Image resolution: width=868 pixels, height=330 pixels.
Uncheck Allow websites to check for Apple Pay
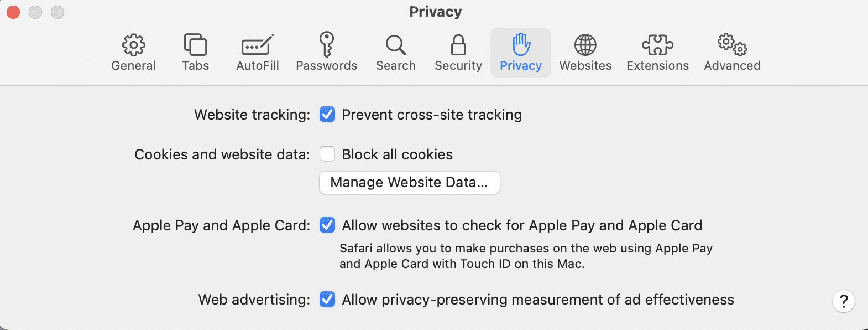click(327, 225)
